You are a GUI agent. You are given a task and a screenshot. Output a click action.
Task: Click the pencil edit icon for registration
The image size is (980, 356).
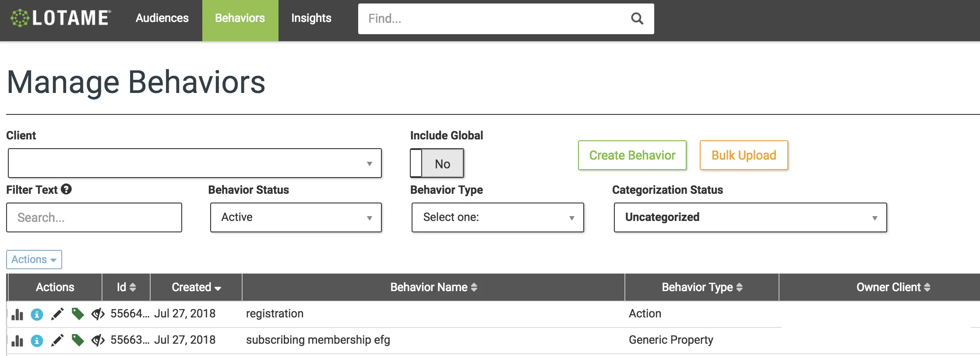pyautogui.click(x=57, y=314)
